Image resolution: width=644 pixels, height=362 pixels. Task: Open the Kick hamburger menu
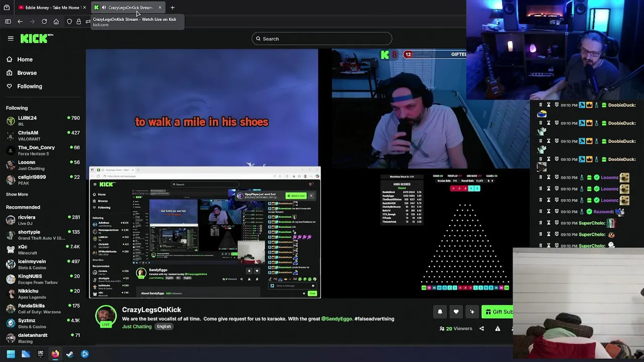(11, 38)
